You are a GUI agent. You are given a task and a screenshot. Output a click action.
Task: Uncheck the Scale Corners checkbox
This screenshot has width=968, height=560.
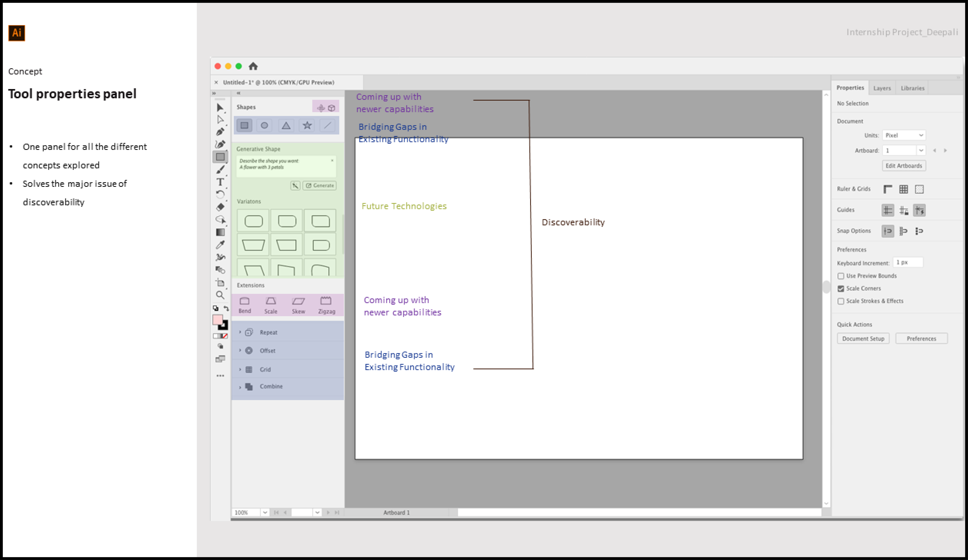[x=841, y=289]
